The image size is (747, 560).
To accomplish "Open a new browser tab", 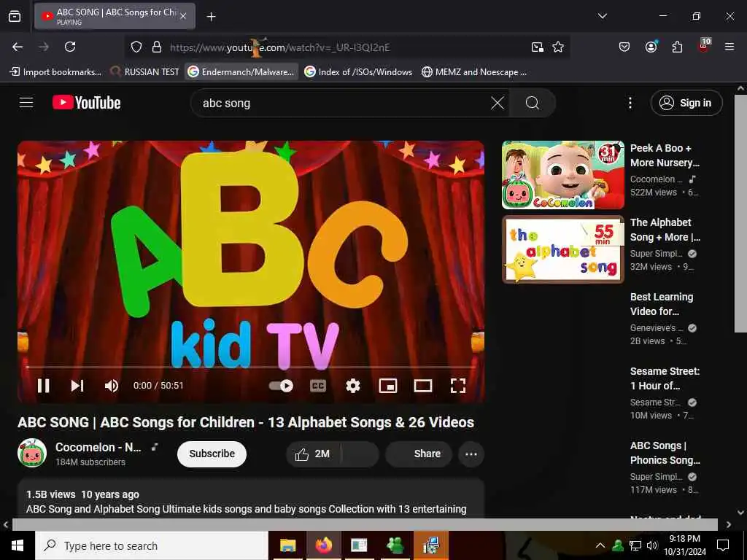I will 211,17.
